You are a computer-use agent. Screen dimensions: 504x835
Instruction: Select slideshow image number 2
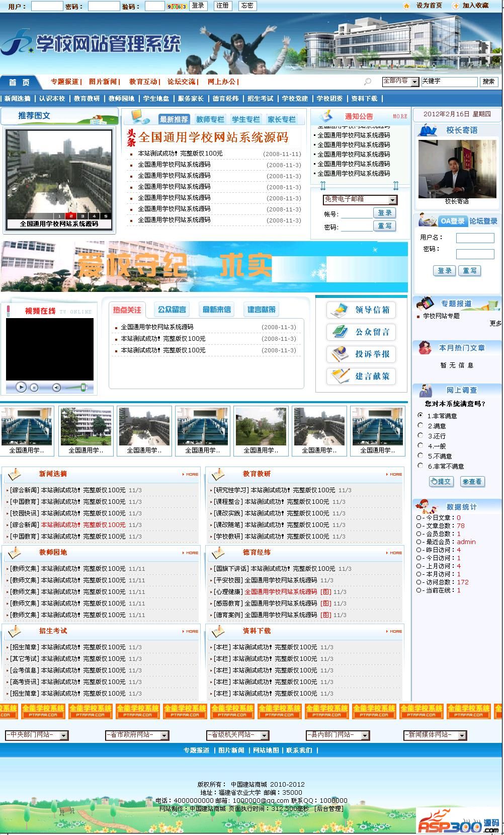(x=71, y=216)
